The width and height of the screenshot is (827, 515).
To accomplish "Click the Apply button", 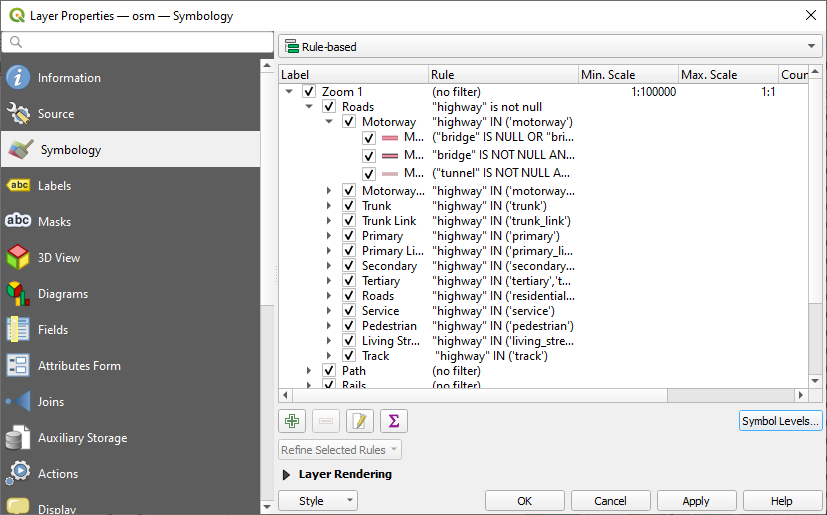I will tap(696, 501).
